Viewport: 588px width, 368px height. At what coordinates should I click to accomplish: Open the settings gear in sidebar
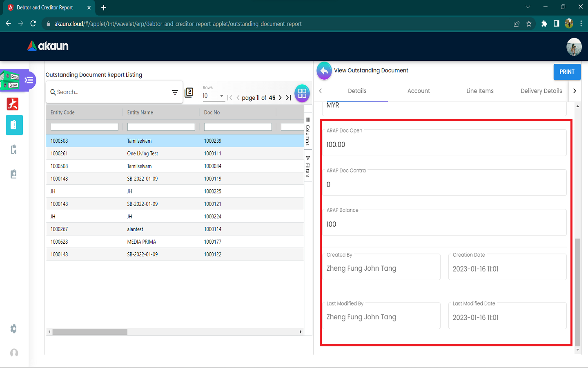(x=13, y=329)
